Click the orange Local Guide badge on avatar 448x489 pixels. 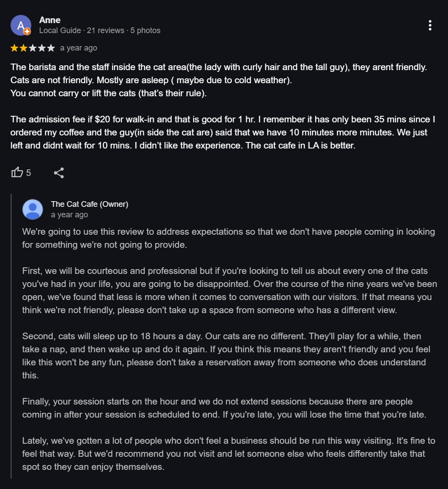27,31
